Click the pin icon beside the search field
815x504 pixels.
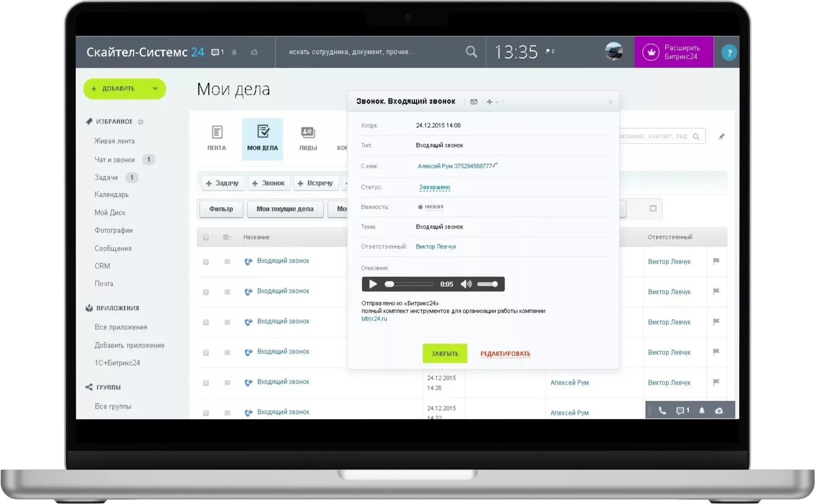tap(721, 137)
